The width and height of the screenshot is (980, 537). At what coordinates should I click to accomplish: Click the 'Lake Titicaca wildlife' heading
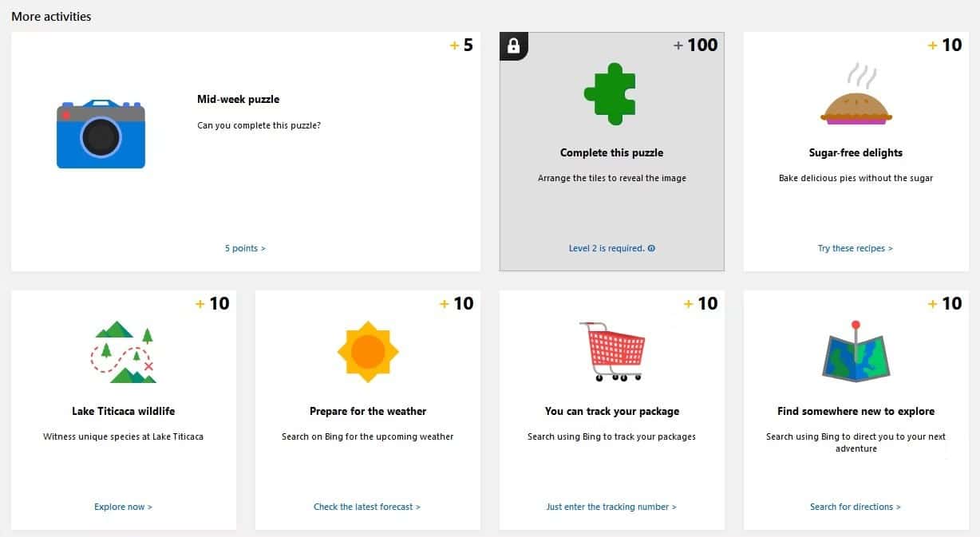point(123,411)
